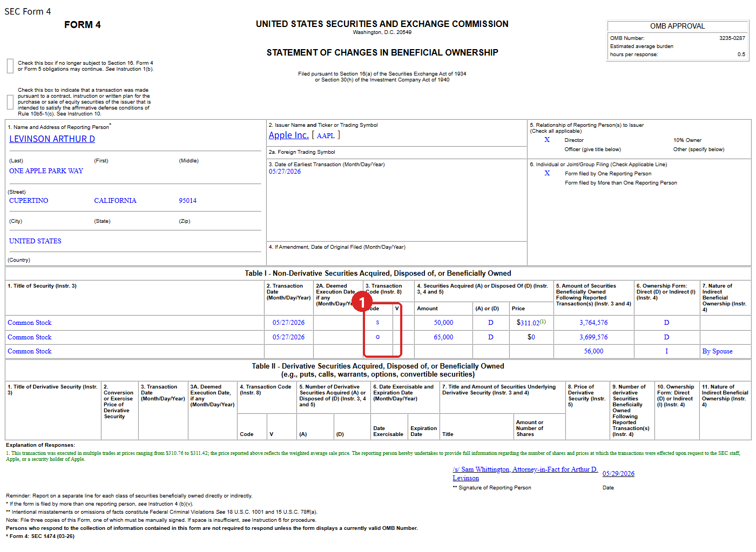Click the first Common Stock row title
Image resolution: width=756 pixels, height=552 pixels.
pos(30,323)
